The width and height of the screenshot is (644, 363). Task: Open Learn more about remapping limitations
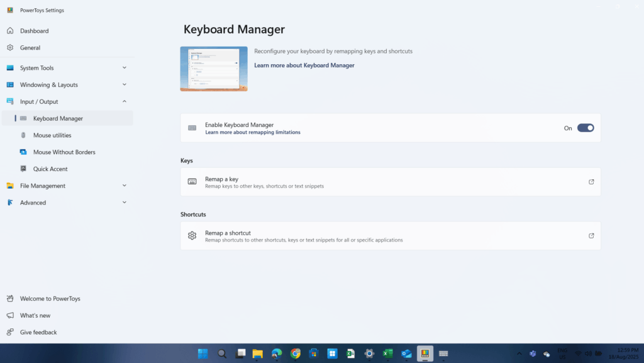pyautogui.click(x=253, y=132)
